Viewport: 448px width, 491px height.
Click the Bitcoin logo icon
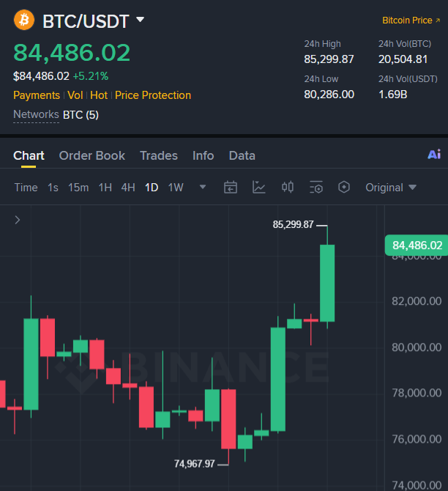[24, 20]
